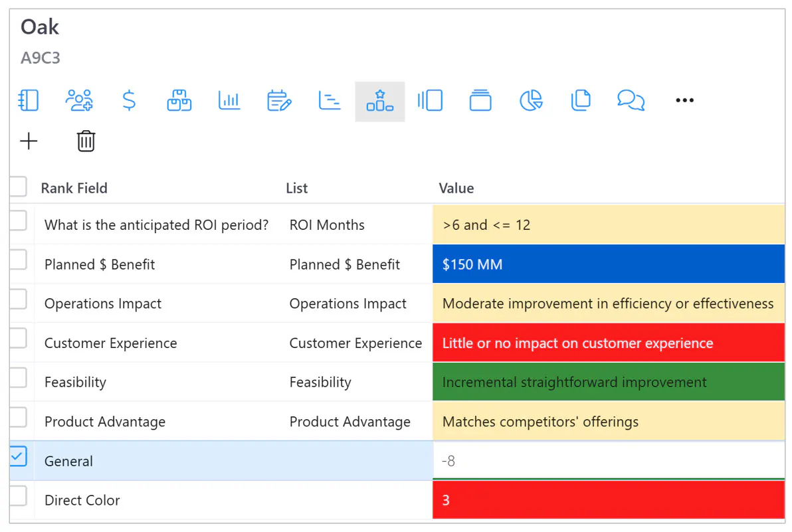Open the calendar edit icon
The width and height of the screenshot is (792, 532).
click(279, 100)
